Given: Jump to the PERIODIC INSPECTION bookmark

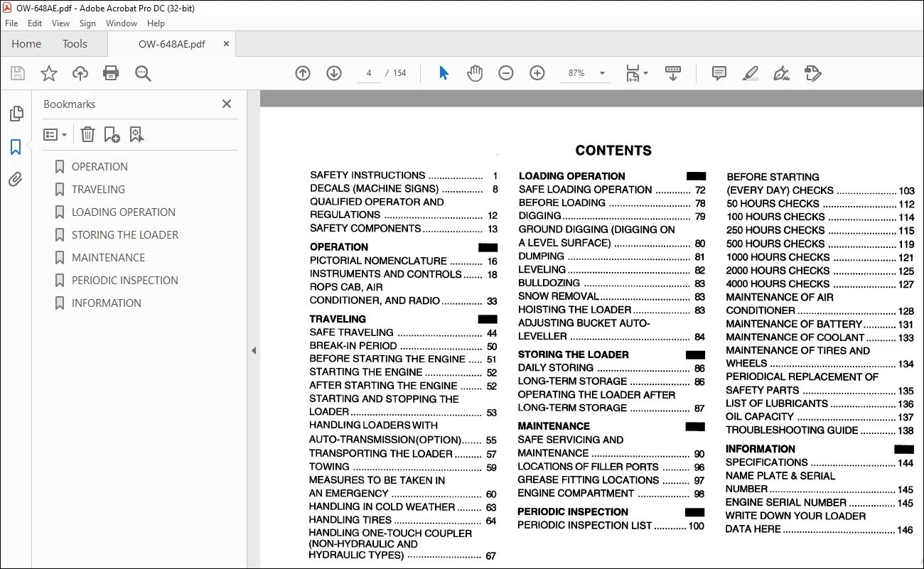Looking at the screenshot, I should click(125, 280).
